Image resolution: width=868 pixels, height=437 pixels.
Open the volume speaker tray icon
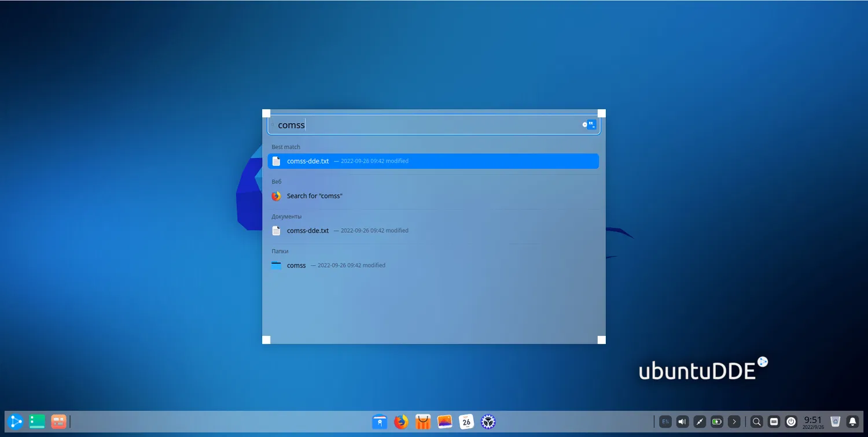tap(683, 421)
